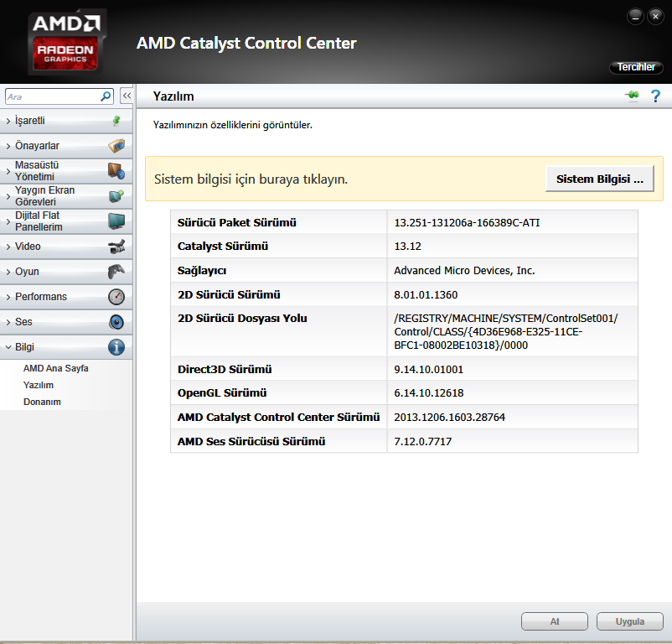Click the Bilgi info icon
This screenshot has width=672, height=644.
click(x=116, y=347)
